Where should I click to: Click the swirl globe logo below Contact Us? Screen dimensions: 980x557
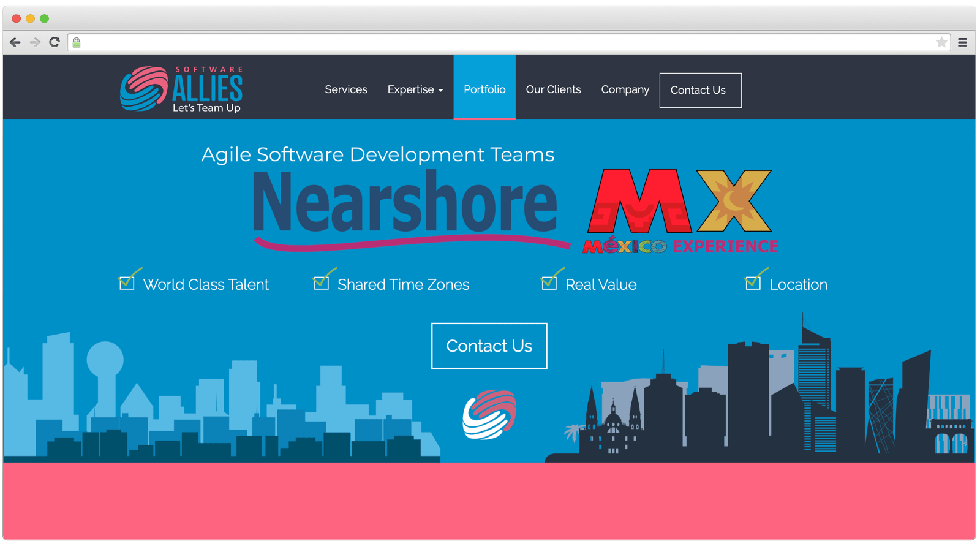point(489,414)
